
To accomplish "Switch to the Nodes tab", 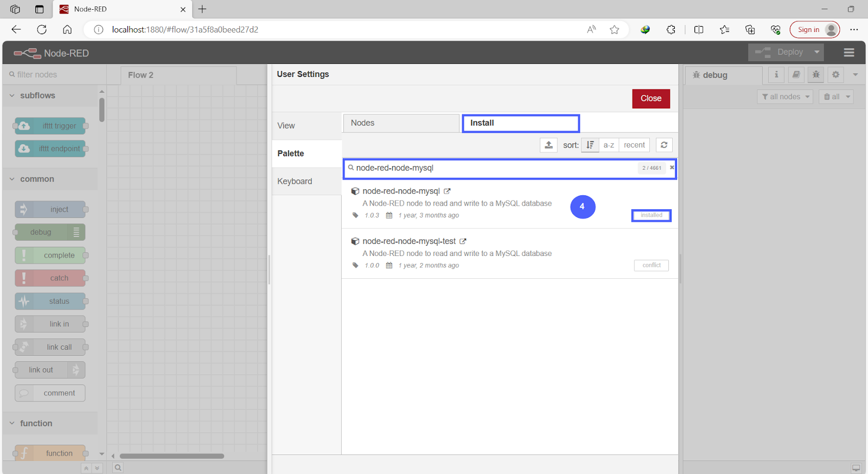I will point(401,123).
